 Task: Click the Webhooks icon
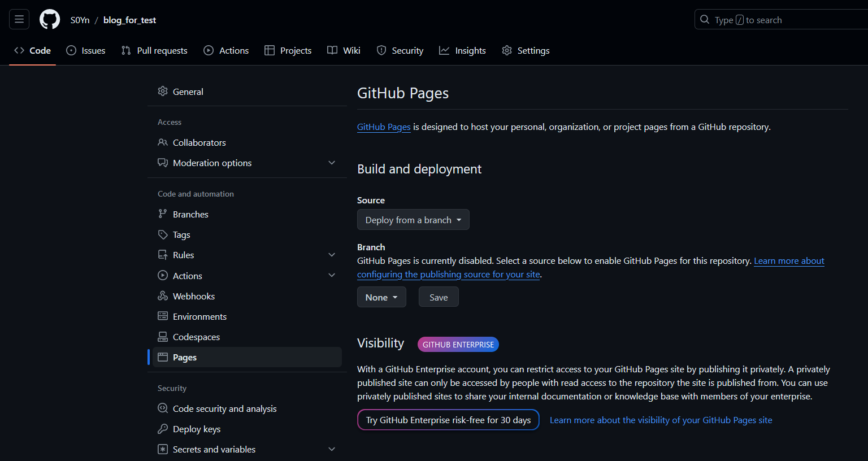[x=163, y=296]
